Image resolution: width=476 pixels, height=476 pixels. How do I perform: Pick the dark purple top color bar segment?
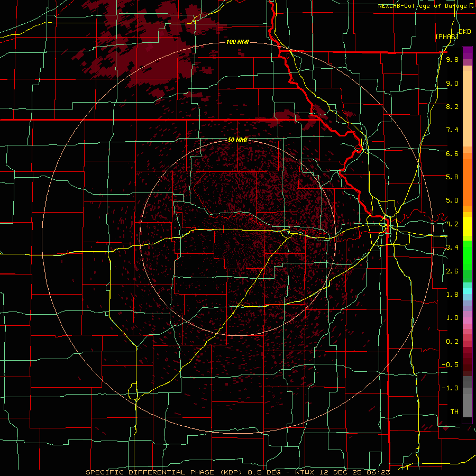467,50
